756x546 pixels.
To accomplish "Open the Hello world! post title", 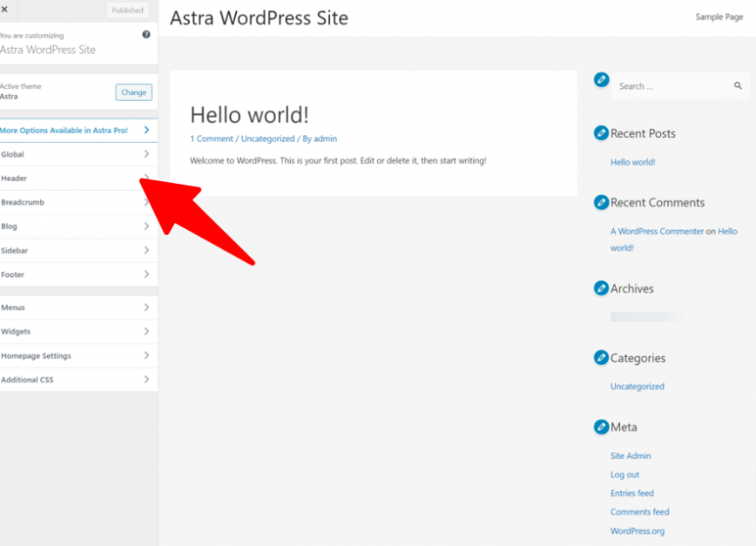I will 249,115.
